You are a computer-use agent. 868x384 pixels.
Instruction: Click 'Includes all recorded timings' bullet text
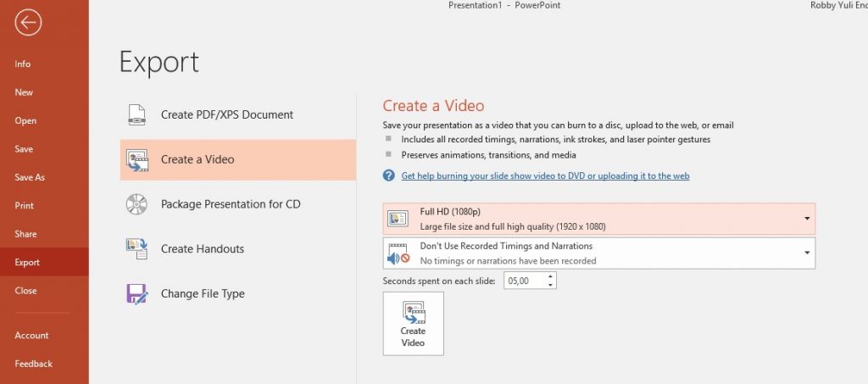tap(556, 139)
